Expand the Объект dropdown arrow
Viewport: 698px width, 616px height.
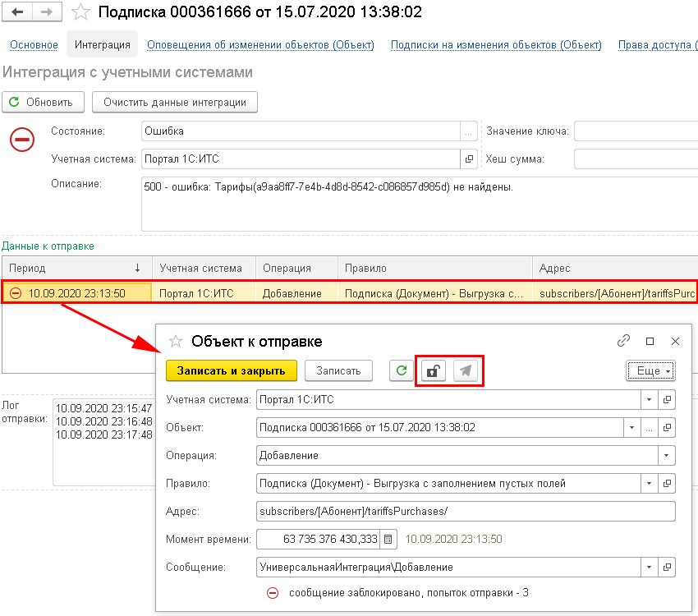point(631,428)
